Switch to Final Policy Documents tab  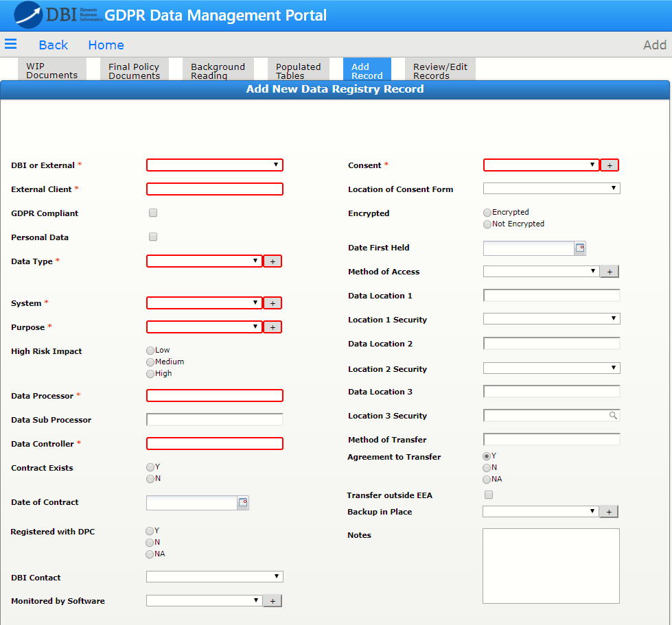tap(134, 70)
